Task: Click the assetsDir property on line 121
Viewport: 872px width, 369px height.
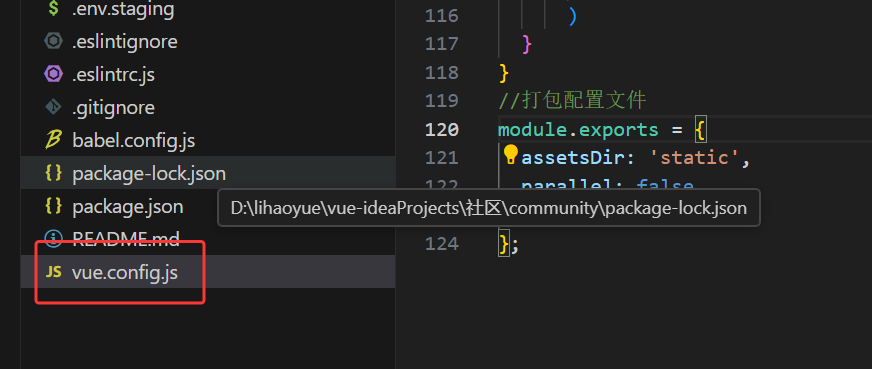Action: pyautogui.click(x=572, y=158)
